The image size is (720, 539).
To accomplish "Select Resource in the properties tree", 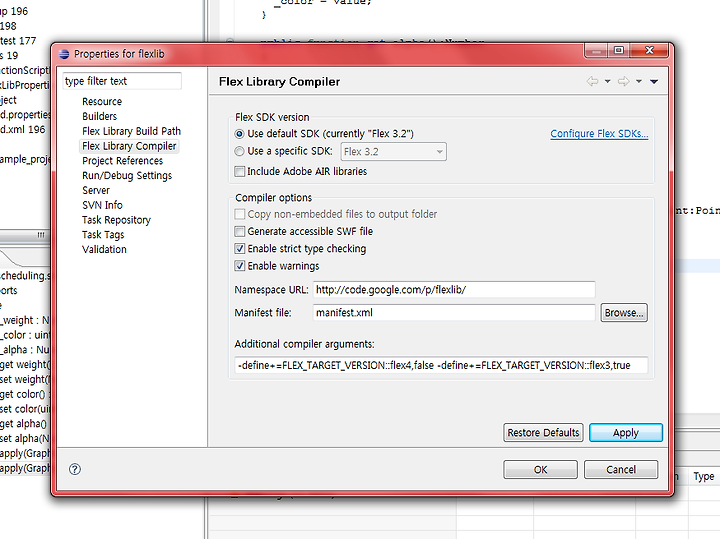I will 102,101.
